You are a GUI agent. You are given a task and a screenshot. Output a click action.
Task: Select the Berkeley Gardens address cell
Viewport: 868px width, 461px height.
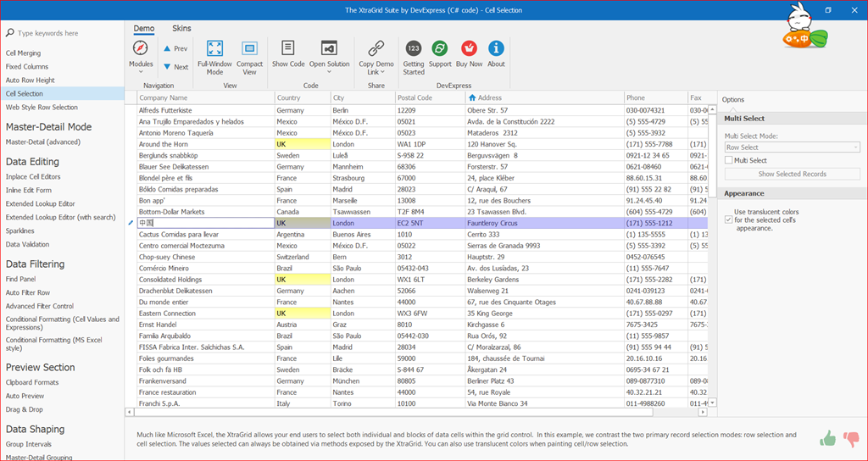coord(545,280)
